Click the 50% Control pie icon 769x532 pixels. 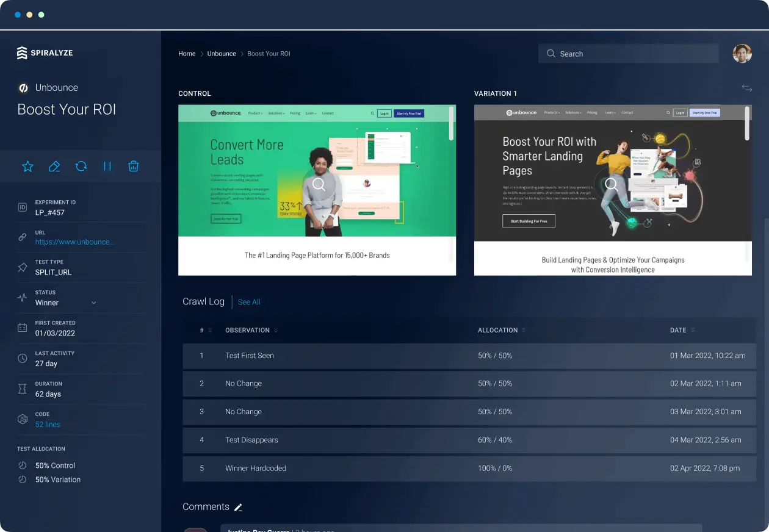pos(23,465)
